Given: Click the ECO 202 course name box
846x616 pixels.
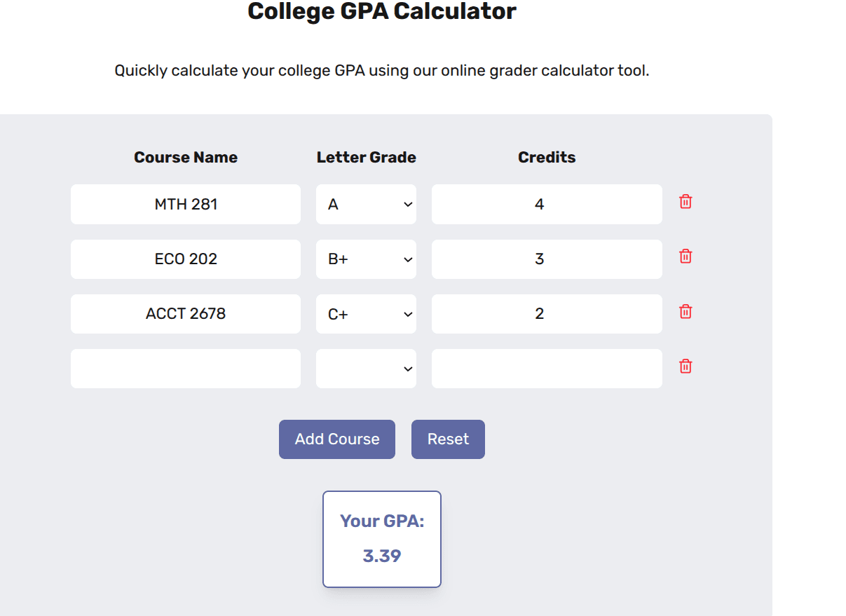Looking at the screenshot, I should [185, 259].
